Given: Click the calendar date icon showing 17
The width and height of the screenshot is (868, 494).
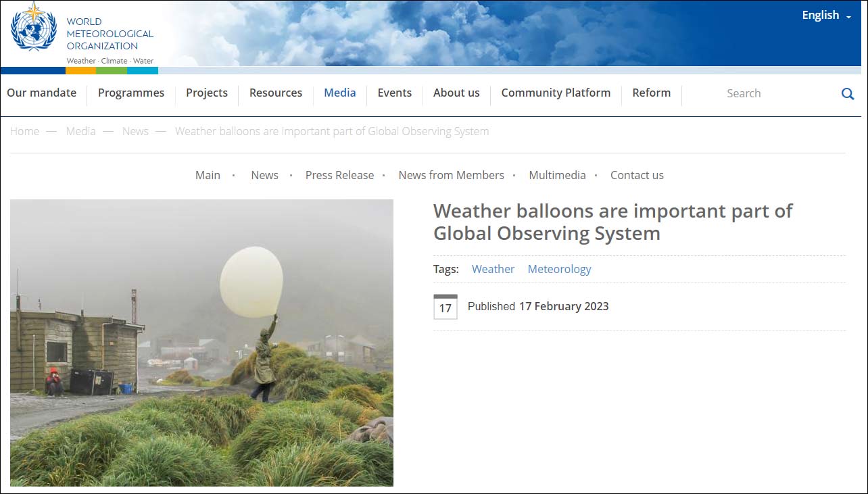Looking at the screenshot, I should [445, 307].
